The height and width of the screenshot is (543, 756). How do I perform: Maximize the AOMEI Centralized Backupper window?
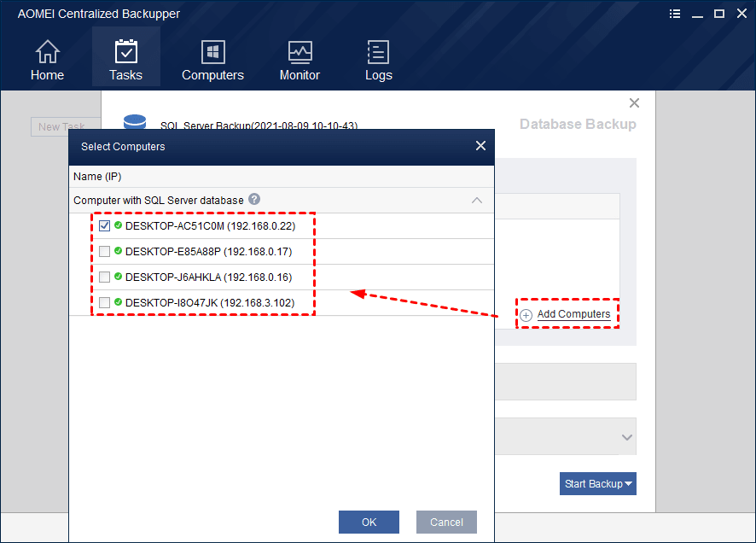(719, 14)
